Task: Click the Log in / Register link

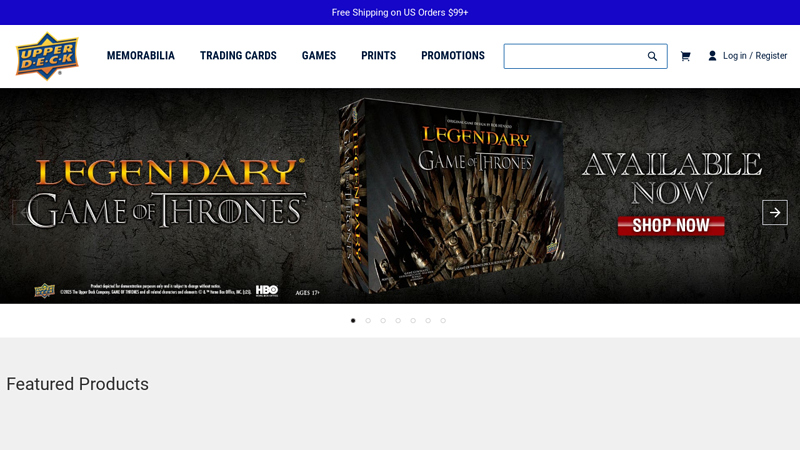Action: coord(755,56)
